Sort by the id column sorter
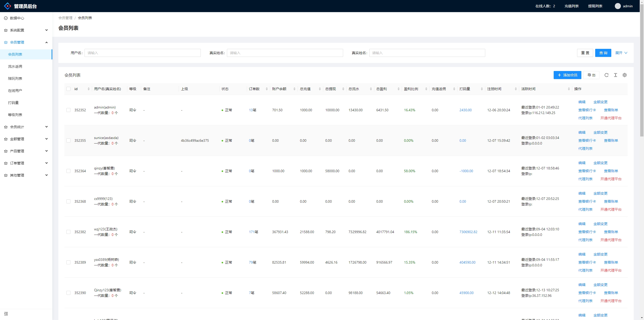 [x=89, y=89]
